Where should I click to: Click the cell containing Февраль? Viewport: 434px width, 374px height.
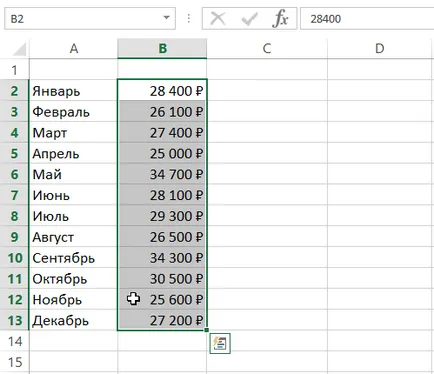tap(73, 112)
